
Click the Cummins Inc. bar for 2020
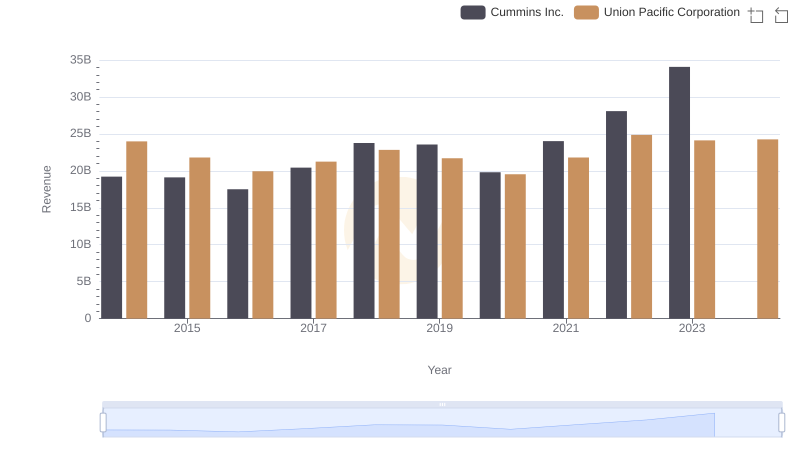pos(490,245)
